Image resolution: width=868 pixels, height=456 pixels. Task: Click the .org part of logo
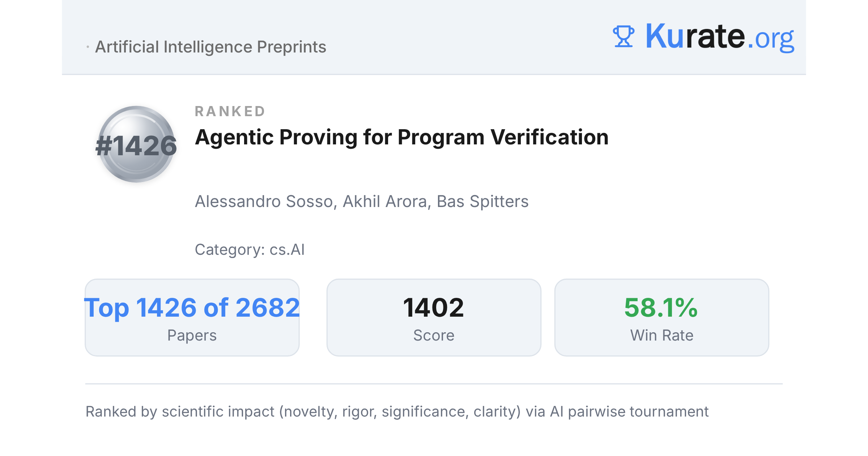point(771,39)
